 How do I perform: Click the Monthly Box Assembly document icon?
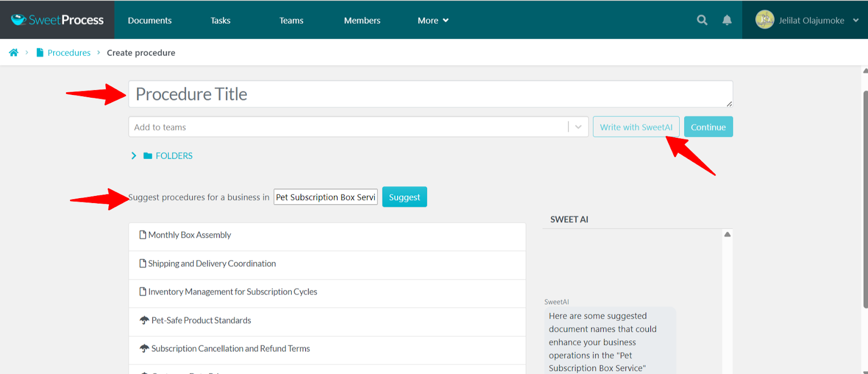(143, 235)
